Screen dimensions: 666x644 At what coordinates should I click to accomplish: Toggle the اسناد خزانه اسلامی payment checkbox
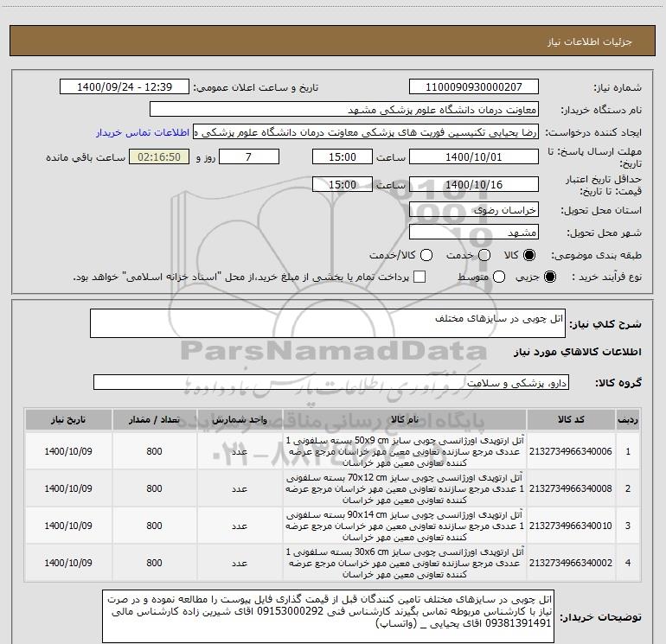coord(419,277)
